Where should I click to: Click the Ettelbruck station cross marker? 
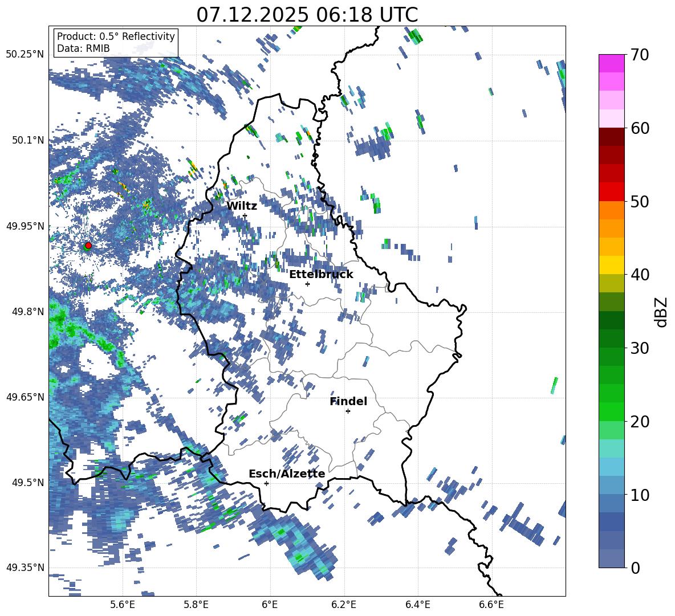tap(307, 284)
